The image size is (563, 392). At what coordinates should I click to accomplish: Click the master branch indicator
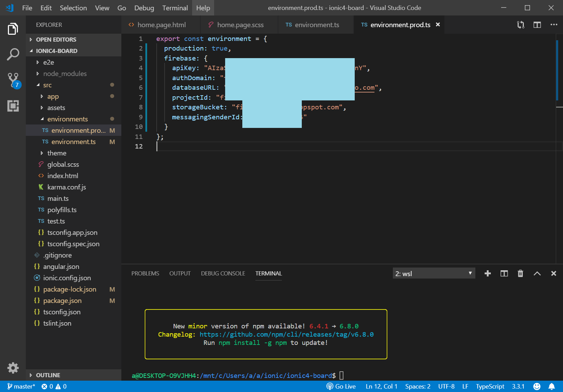coord(21,386)
